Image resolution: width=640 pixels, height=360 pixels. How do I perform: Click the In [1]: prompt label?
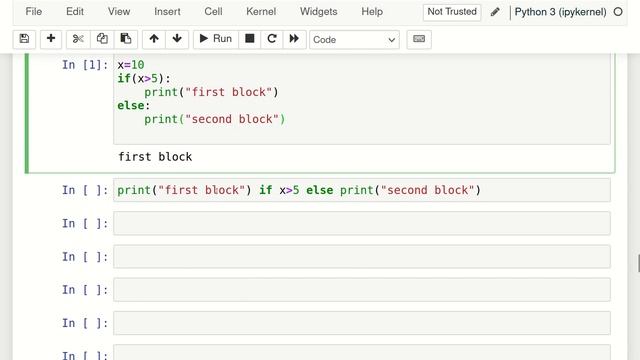coord(85,65)
